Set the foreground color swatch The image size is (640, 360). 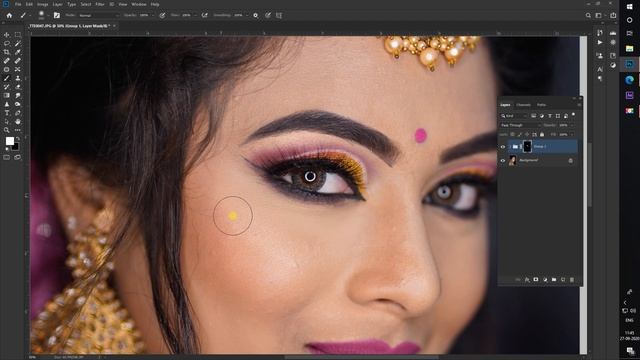pos(10,141)
